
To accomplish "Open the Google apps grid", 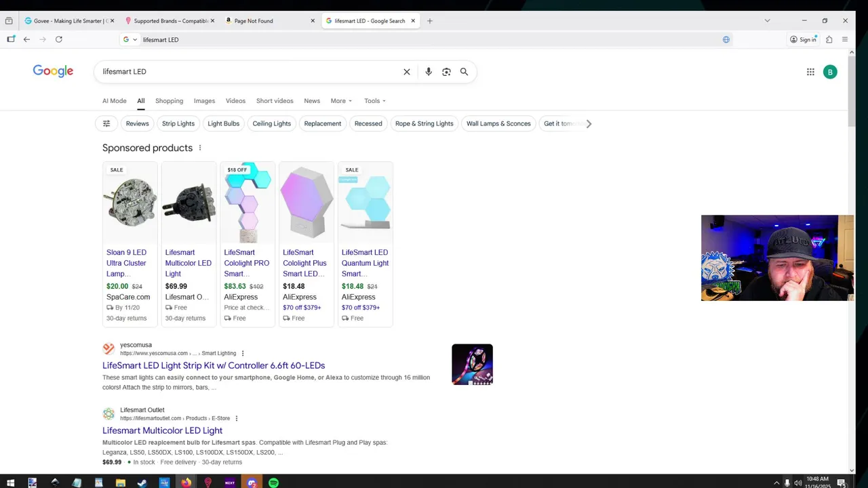I will [x=810, y=72].
